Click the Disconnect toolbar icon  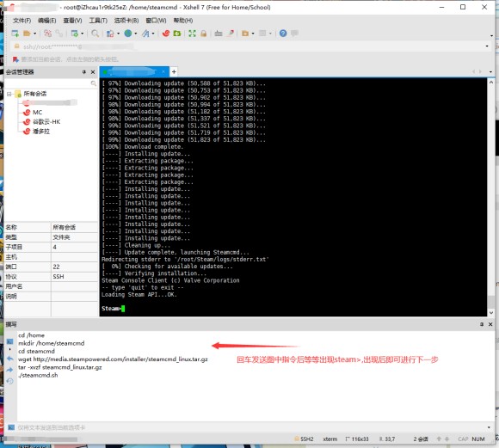(x=47, y=34)
